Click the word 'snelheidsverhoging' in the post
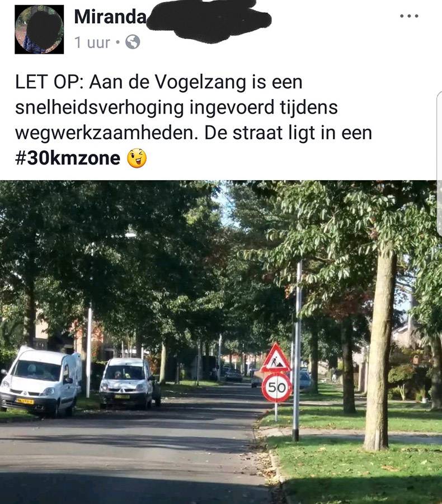Screen dimensions: 442x504 tap(100, 108)
